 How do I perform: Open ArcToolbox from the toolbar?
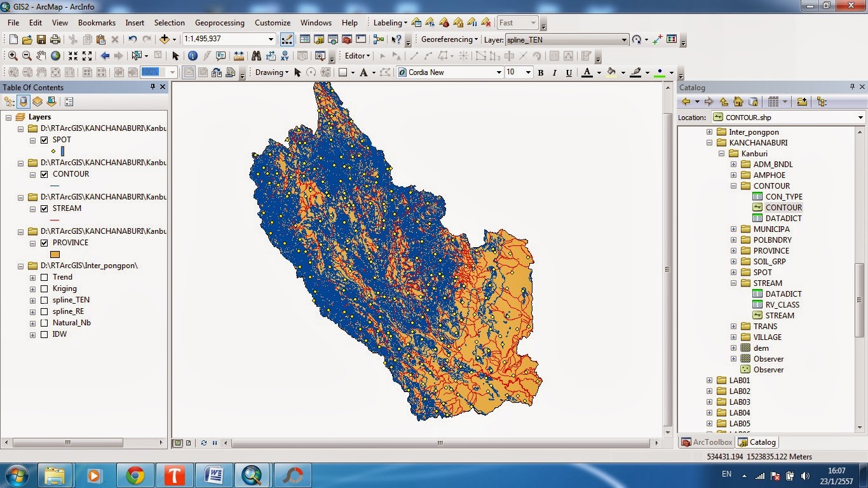click(x=347, y=39)
